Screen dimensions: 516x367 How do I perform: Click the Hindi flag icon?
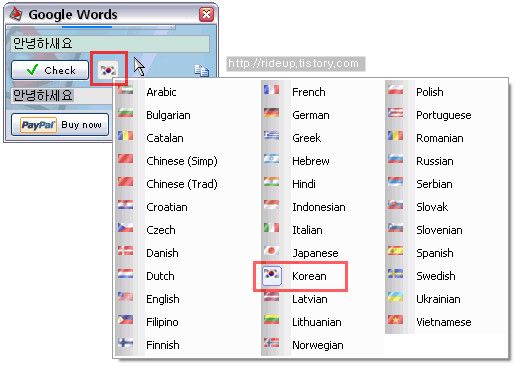coord(271,182)
